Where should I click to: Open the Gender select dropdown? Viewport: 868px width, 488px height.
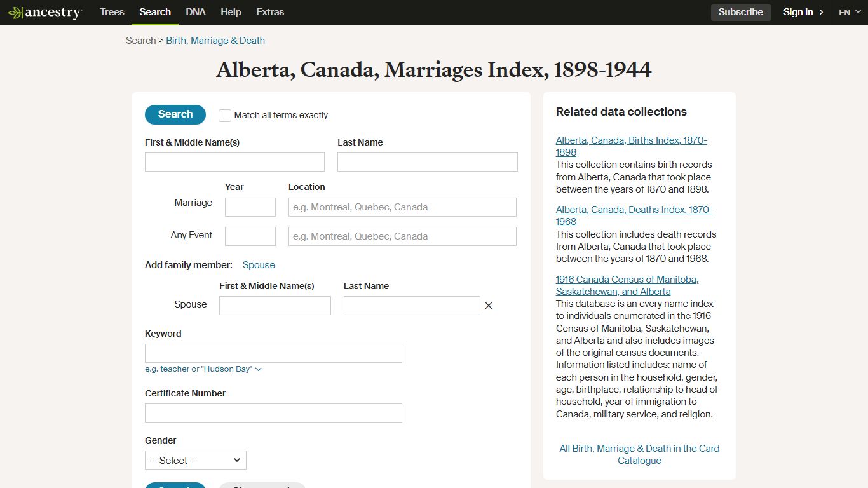196,460
